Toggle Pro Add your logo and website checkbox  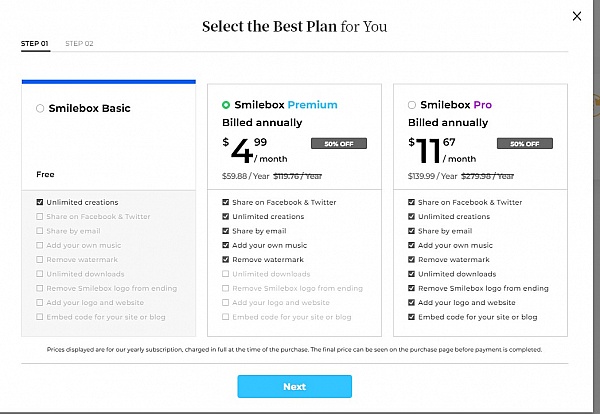tap(412, 302)
